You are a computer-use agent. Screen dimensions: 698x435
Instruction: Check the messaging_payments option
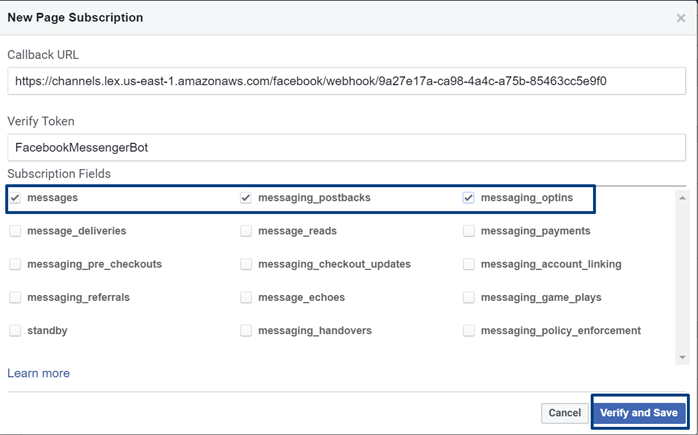pos(470,231)
